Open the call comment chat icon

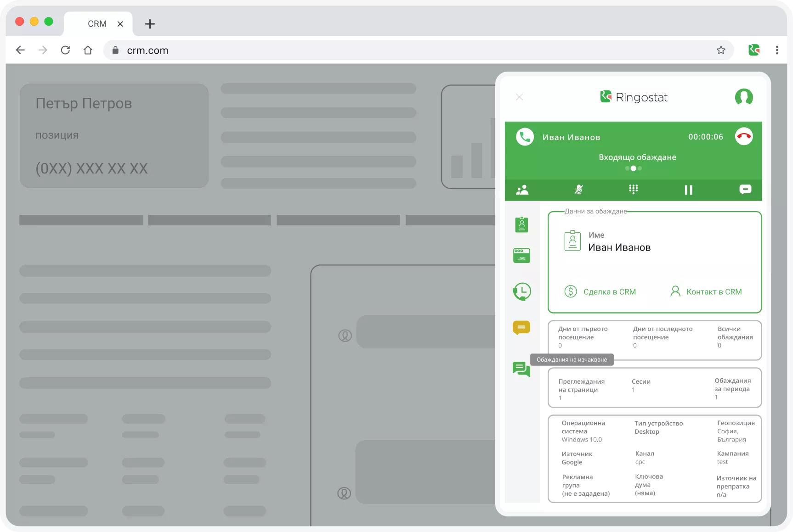(x=745, y=190)
